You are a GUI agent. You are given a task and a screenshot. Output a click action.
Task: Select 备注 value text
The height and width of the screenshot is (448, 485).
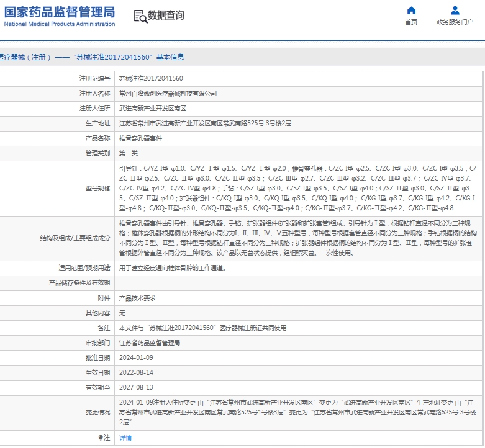tap(203, 328)
